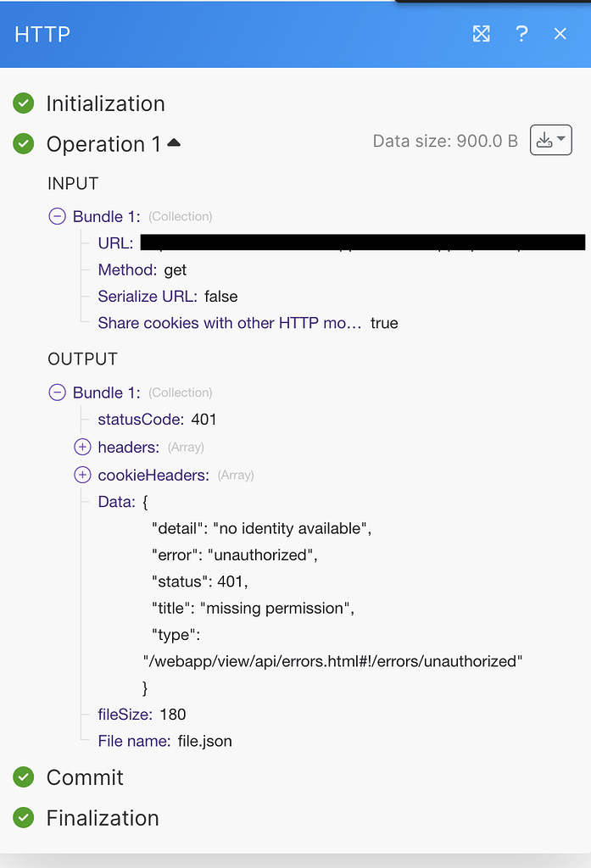Collapse the OUTPUT Bundle 1 collection
Image resolution: width=591 pixels, height=868 pixels.
[x=57, y=392]
